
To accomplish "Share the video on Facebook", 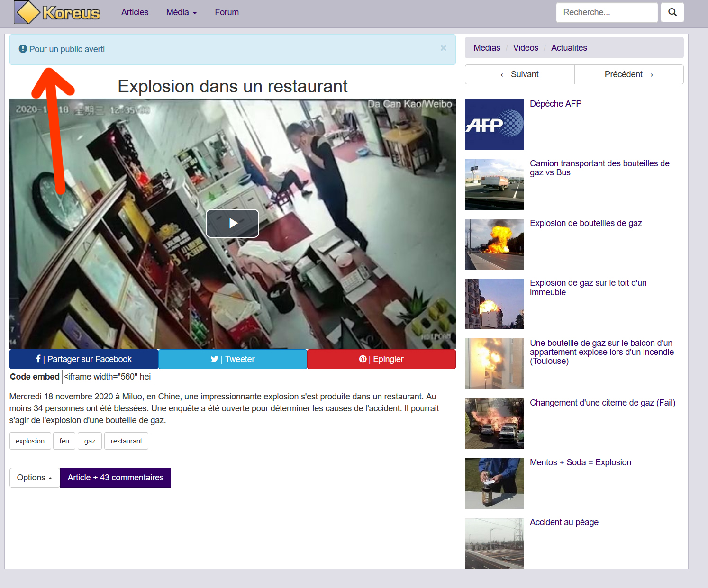I will pyautogui.click(x=84, y=359).
